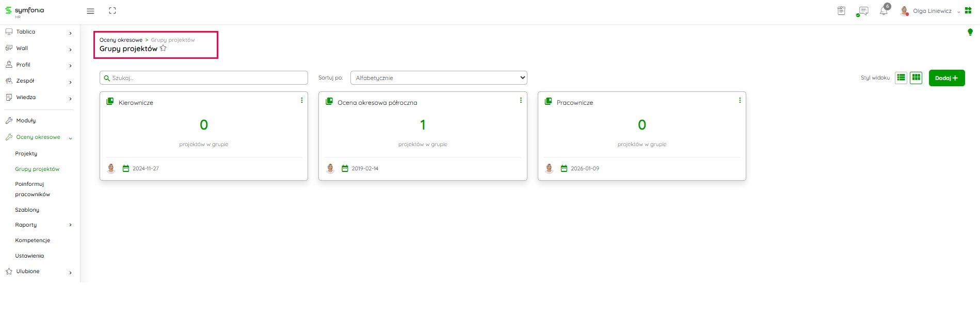Toggle fullscreen mode icon
The width and height of the screenshot is (980, 317).
pos(113,11)
